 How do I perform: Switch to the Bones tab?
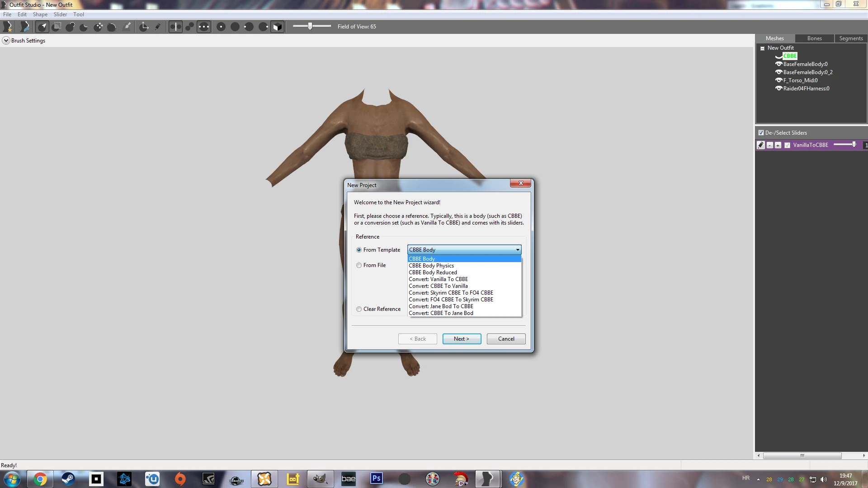pos(814,38)
